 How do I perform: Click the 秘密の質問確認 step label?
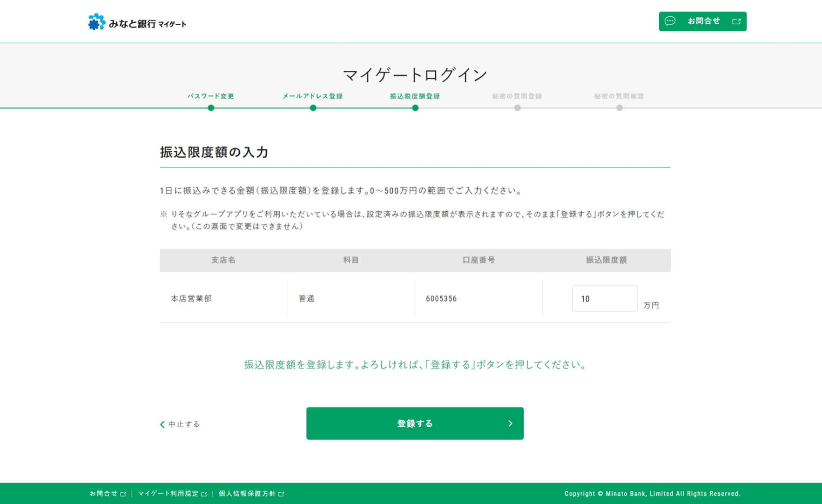pos(619,96)
